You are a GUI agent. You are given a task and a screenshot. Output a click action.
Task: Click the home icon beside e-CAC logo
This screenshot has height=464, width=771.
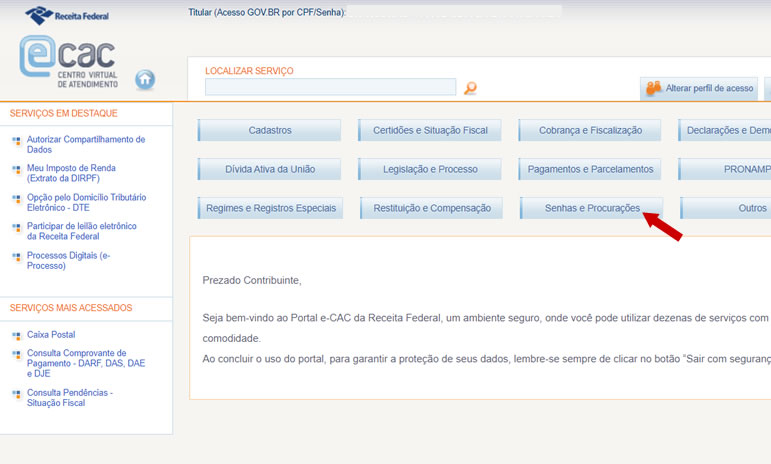point(146,79)
